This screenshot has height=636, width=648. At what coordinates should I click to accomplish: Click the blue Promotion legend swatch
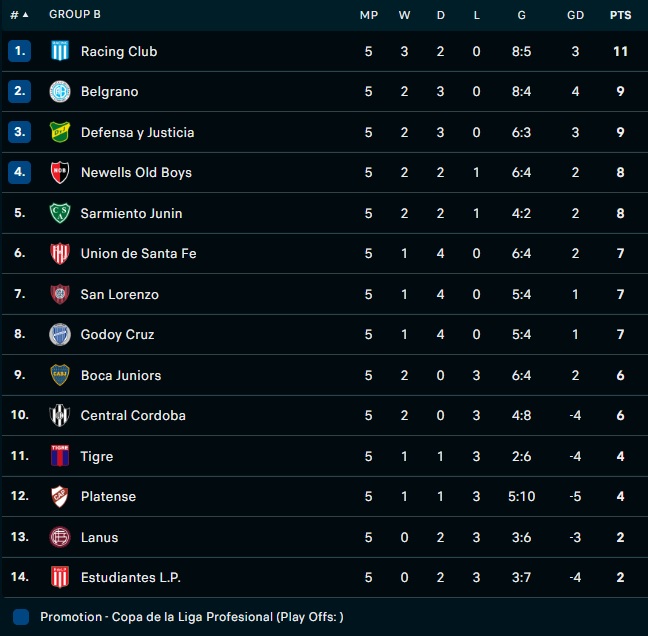click(22, 617)
